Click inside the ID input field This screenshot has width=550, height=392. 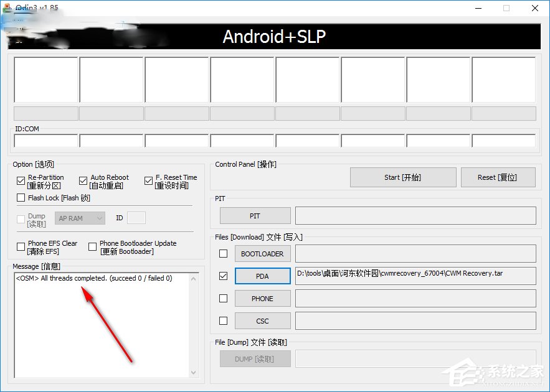136,218
